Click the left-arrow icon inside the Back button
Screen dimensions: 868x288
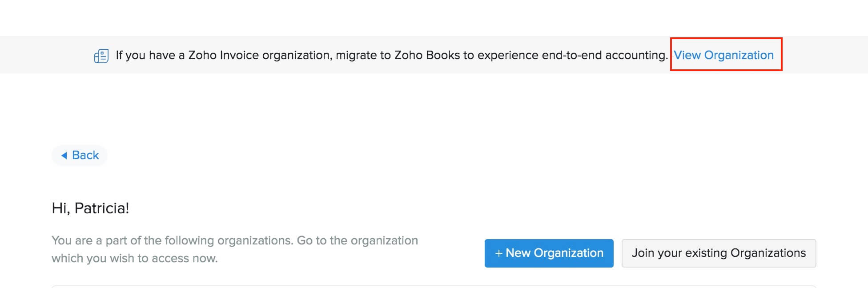pyautogui.click(x=65, y=155)
